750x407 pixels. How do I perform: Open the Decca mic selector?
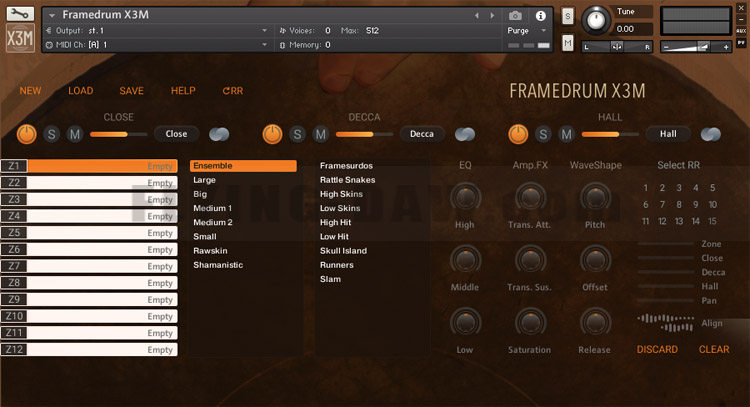pos(422,134)
